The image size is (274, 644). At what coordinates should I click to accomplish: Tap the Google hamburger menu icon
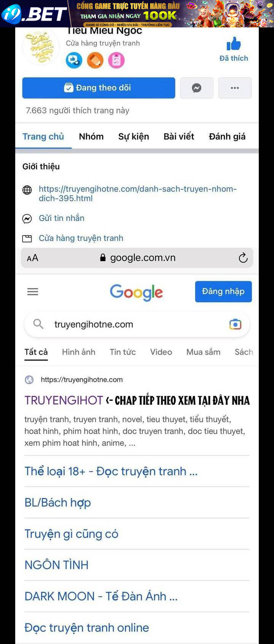(33, 292)
